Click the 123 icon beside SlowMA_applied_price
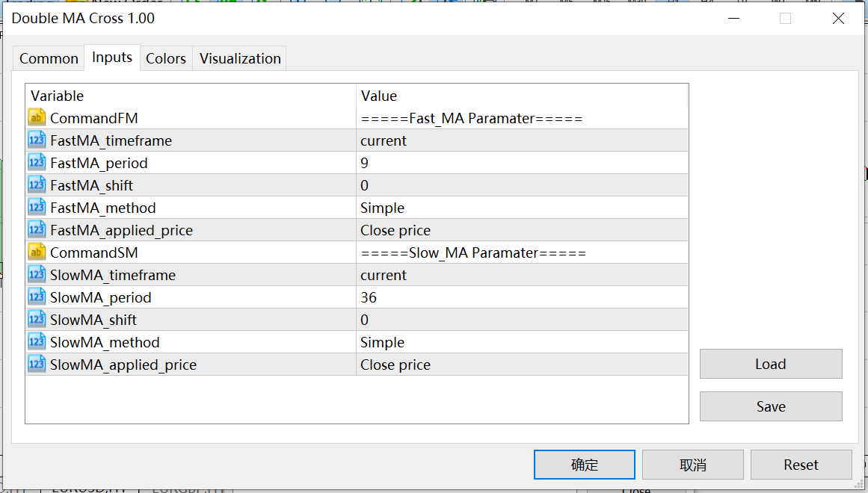Image resolution: width=868 pixels, height=493 pixels. coord(36,364)
